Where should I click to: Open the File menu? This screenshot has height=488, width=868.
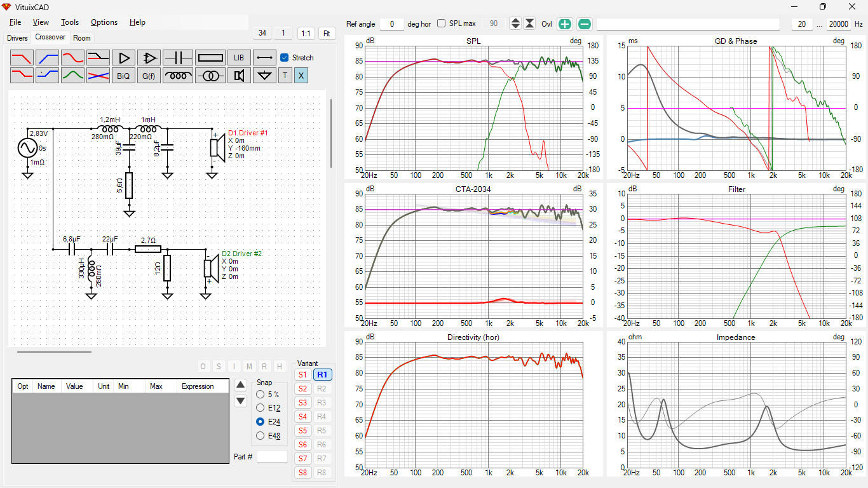(15, 22)
